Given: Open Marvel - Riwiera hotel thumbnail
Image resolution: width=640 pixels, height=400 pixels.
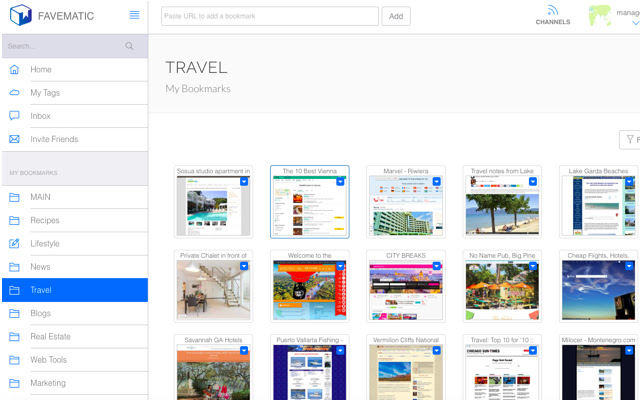Looking at the screenshot, I should click(406, 206).
